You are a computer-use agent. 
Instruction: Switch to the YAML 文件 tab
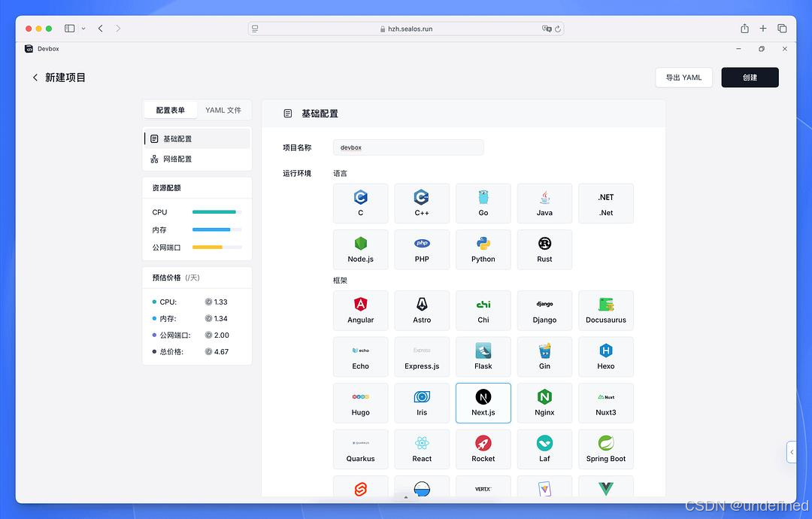point(223,110)
